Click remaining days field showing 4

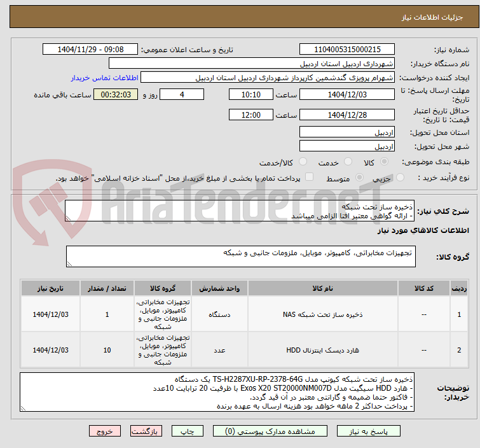click(x=182, y=94)
